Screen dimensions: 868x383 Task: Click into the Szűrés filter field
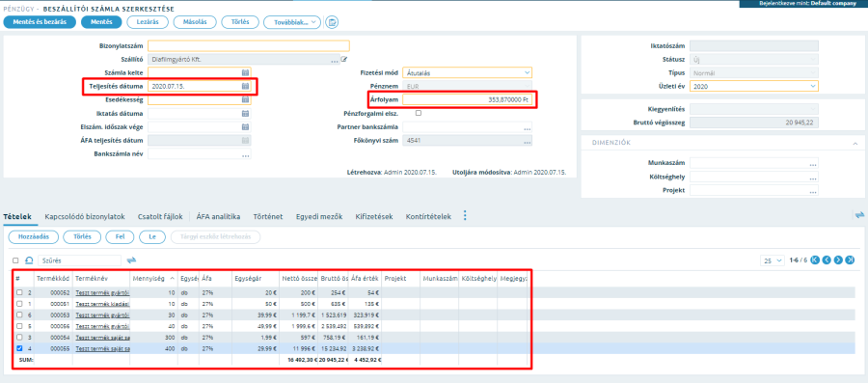pos(79,260)
